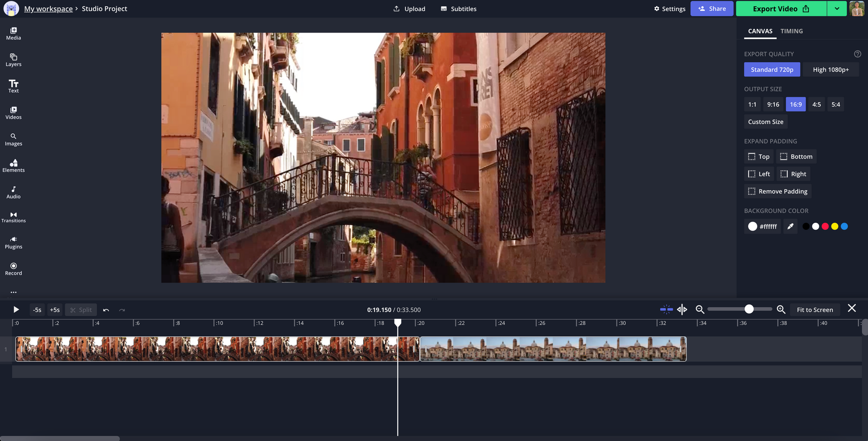Click the timeline zoom out magnifier

(700, 309)
